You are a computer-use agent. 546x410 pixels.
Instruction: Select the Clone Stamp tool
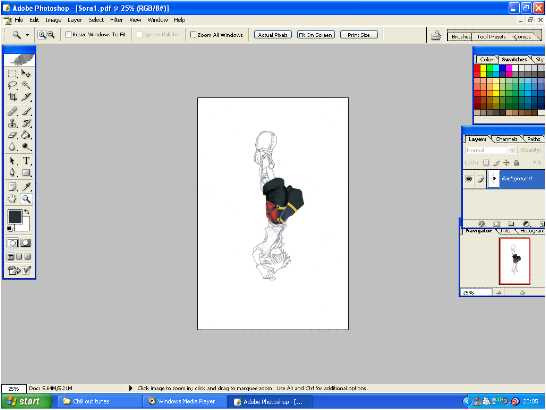(13, 123)
